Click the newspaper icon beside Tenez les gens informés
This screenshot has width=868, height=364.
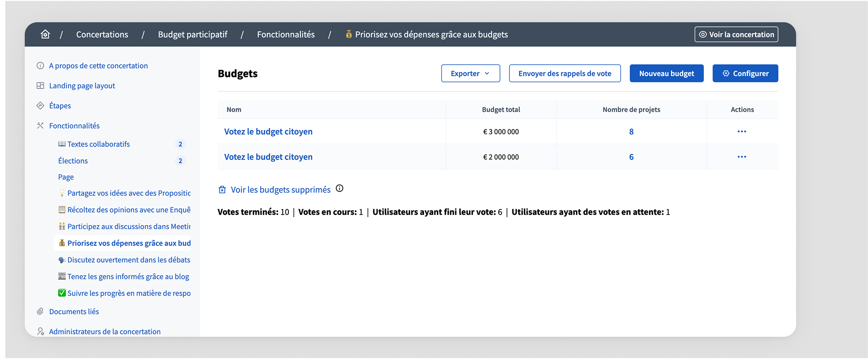[62, 277]
